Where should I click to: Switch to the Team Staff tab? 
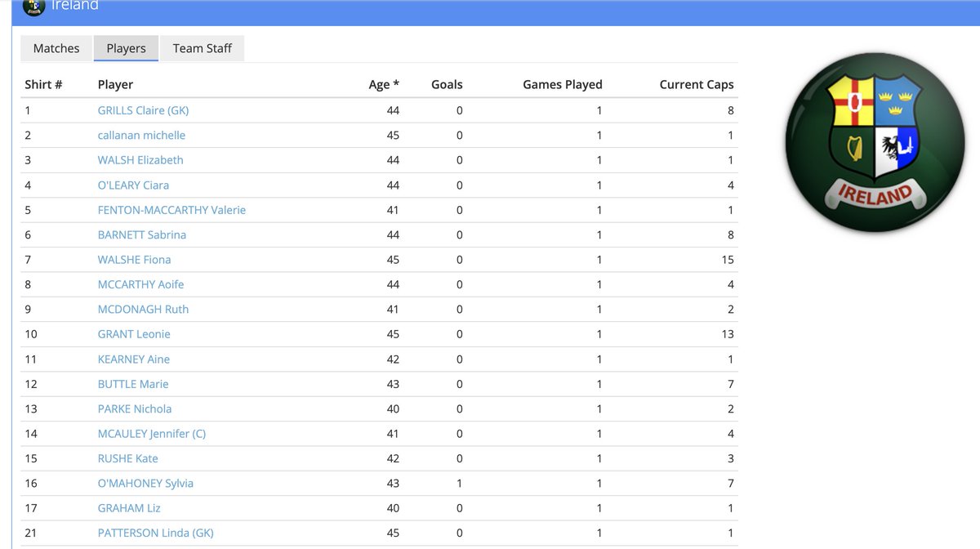(203, 48)
